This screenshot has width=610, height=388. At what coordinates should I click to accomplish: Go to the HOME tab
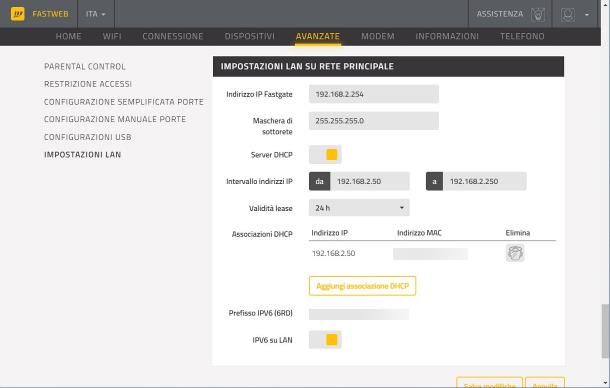point(68,36)
